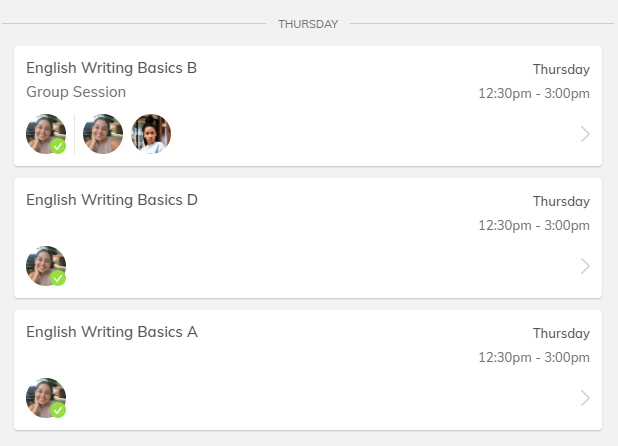This screenshot has width=618, height=446.
Task: Open English Writing Basics A using chevron arrow
Action: [x=585, y=398]
